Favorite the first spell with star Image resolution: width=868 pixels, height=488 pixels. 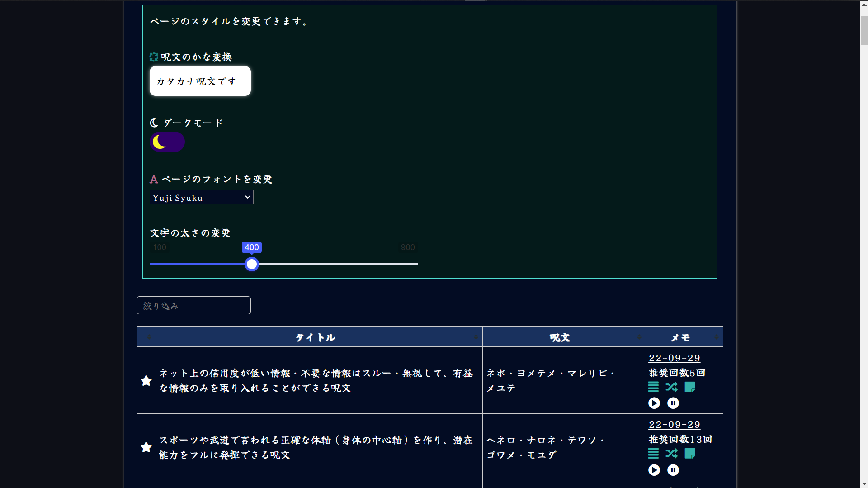[146, 380]
